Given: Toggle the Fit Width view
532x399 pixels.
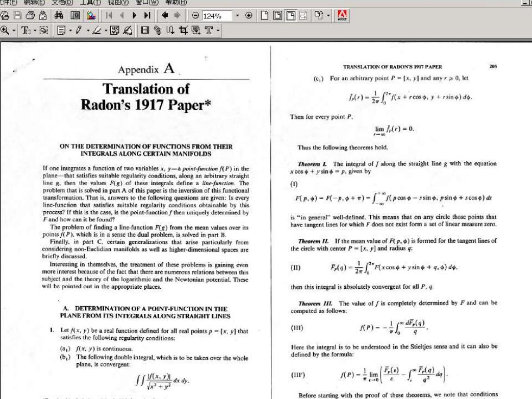Looking at the screenshot, I should 291,15.
